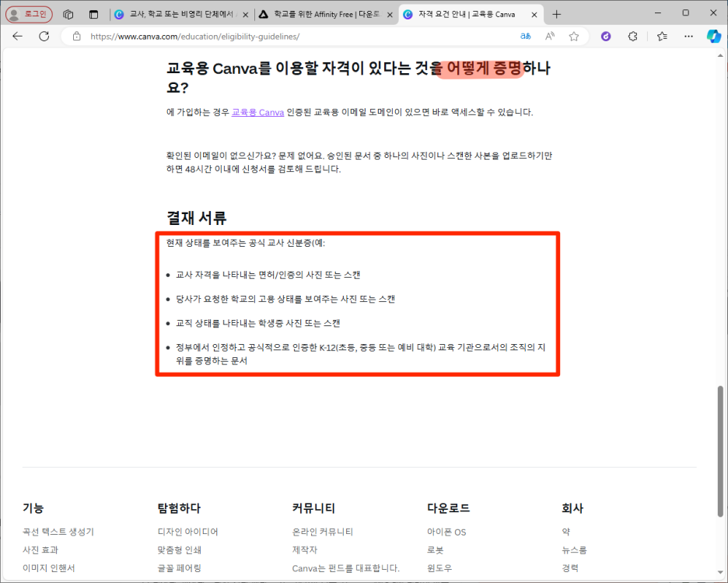The height and width of the screenshot is (583, 728).
Task: Open the 윈도우 download link
Action: pyautogui.click(x=439, y=567)
